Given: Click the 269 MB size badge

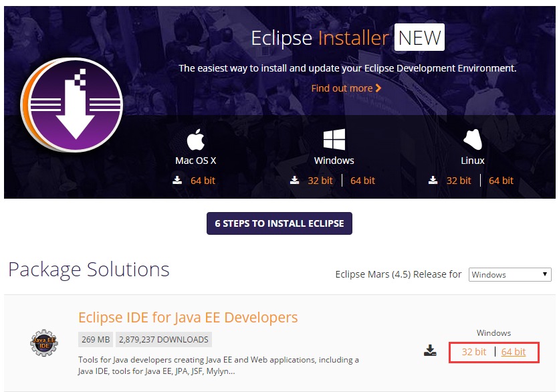Looking at the screenshot, I should (x=96, y=340).
